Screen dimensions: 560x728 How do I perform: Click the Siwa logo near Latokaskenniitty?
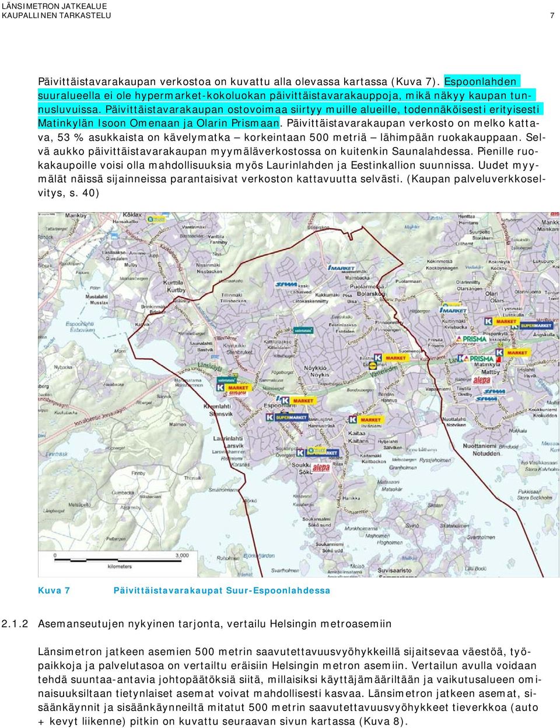click(286, 285)
